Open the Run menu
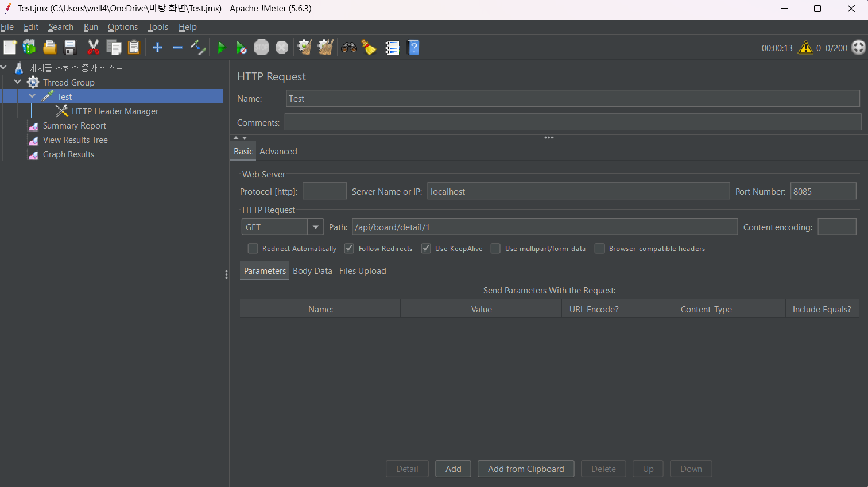This screenshot has width=868, height=487. tap(91, 27)
